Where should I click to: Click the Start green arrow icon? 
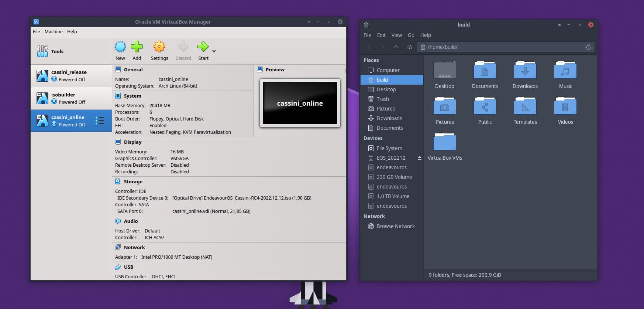(x=203, y=47)
